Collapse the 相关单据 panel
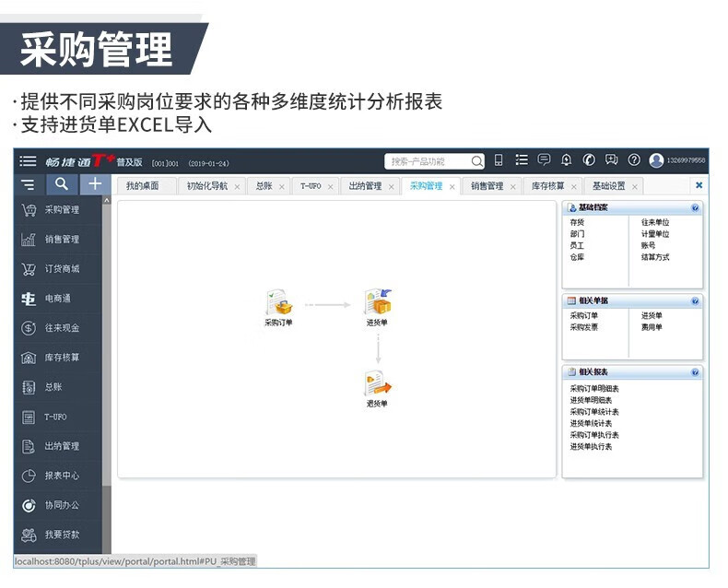This screenshot has width=728, height=588. [x=695, y=301]
